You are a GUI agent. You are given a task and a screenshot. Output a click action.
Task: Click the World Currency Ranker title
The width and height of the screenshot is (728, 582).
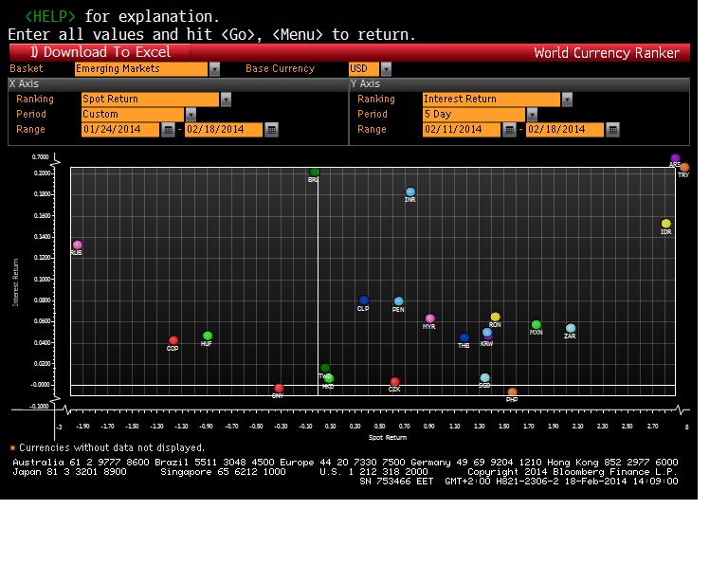point(607,53)
